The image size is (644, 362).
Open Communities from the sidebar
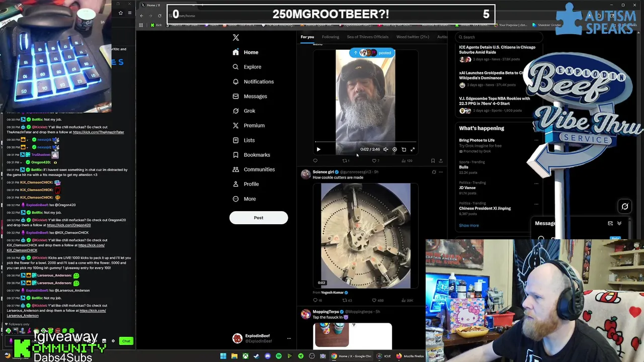coord(254,169)
